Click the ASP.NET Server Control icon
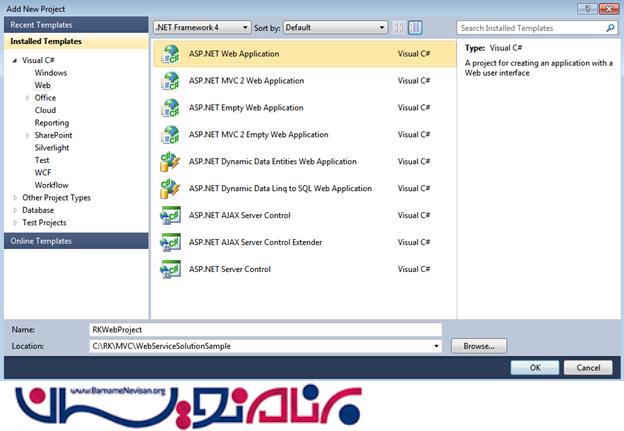 click(x=170, y=269)
